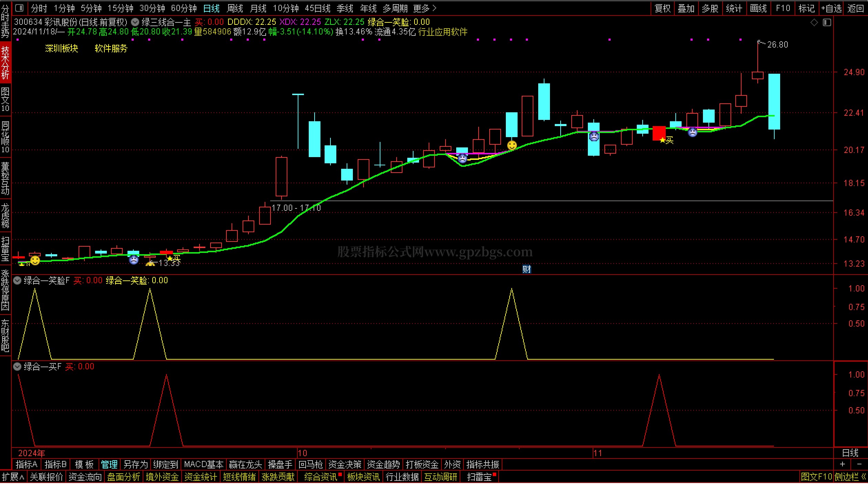Screen dimensions: 868x484
Task: Switch to 资金决策 indicator
Action: [345, 465]
